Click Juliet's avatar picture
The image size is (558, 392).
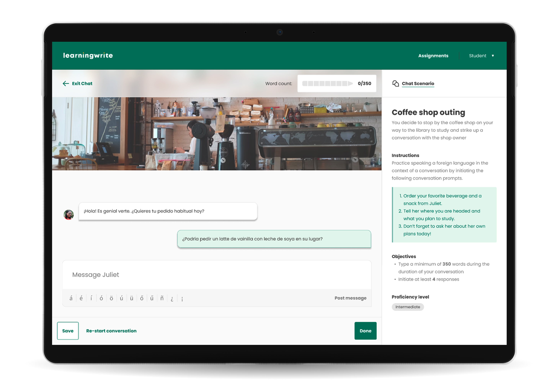click(69, 215)
